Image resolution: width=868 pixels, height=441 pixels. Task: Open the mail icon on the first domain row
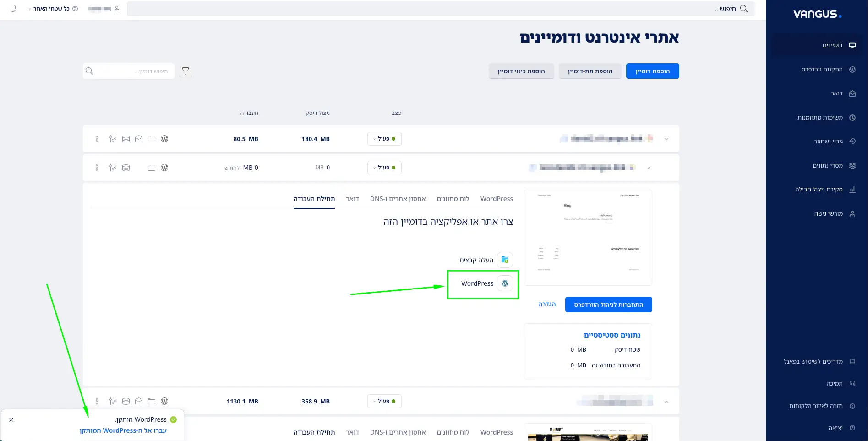coord(139,139)
